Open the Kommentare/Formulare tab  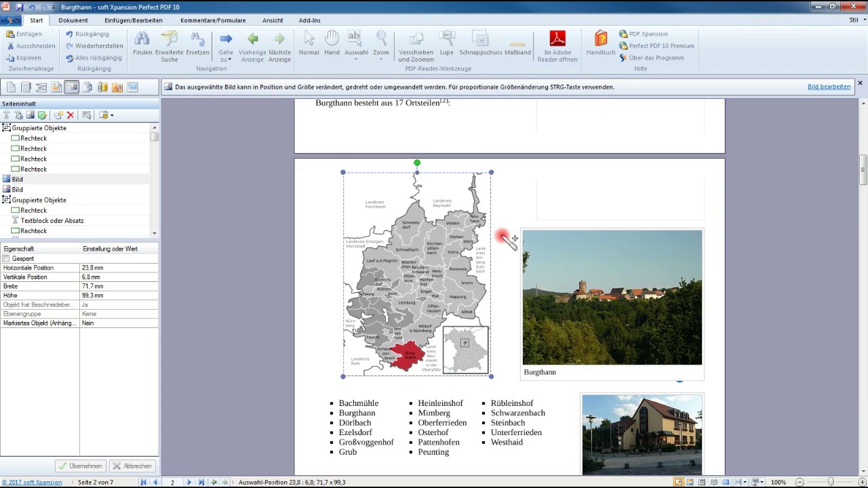coord(213,20)
